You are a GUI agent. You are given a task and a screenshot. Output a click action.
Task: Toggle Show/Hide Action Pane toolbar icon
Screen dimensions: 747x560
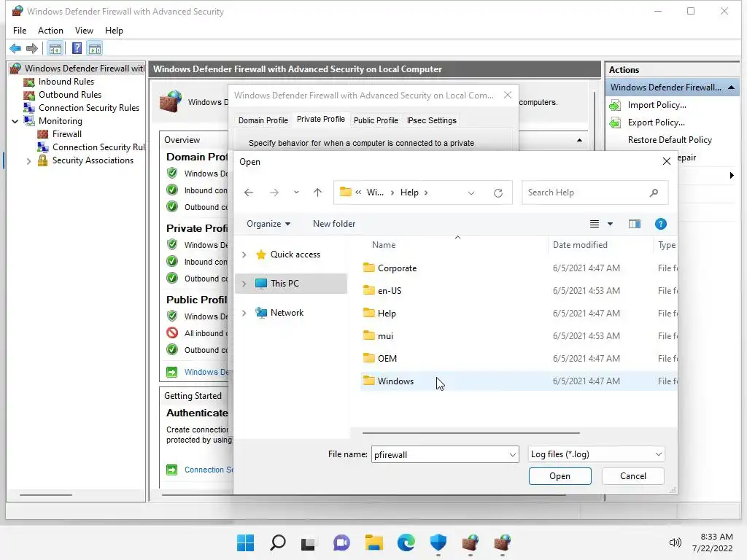point(95,48)
